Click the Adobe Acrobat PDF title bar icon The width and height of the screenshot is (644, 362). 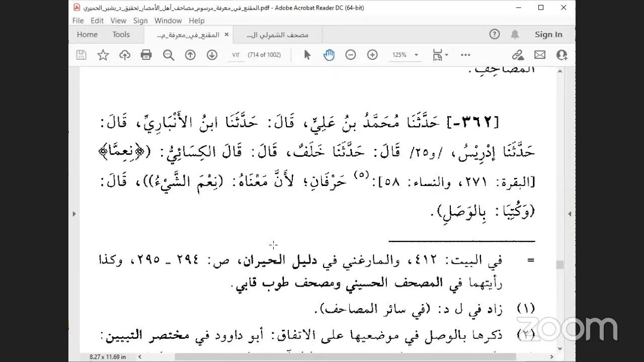click(76, 8)
